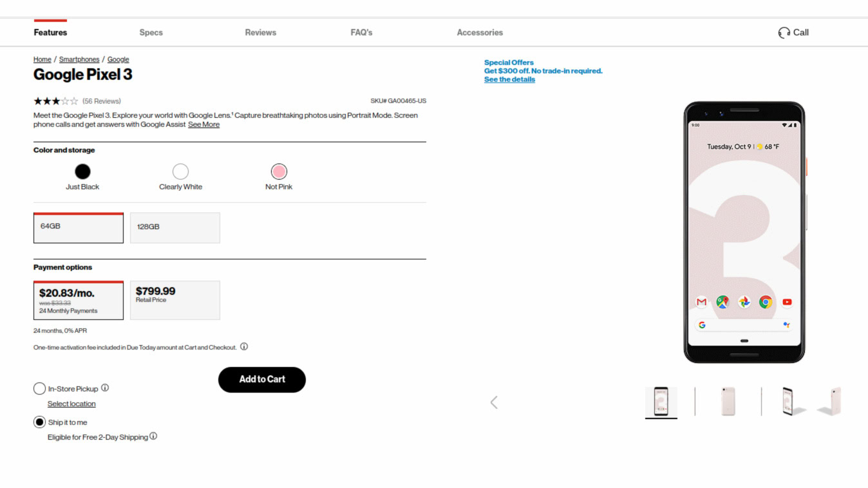Click Eligible for Free 2-Day Shipping text

coord(98,437)
